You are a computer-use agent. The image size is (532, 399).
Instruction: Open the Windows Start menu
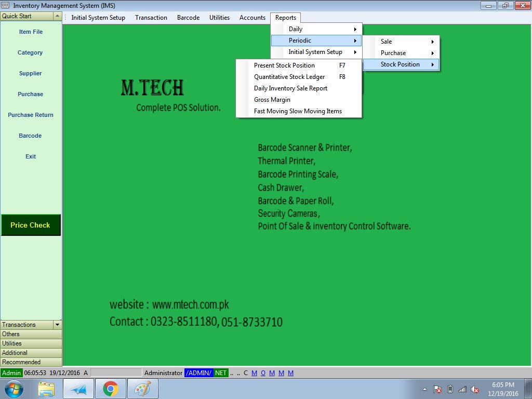(14, 389)
